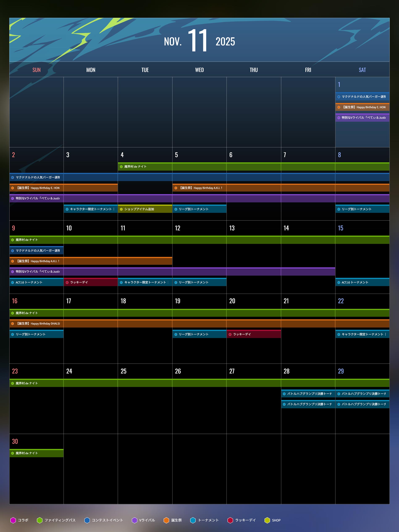Click the orange 誕生祭 legend hexagon
Image resolution: width=399 pixels, height=532 pixels.
click(x=166, y=520)
